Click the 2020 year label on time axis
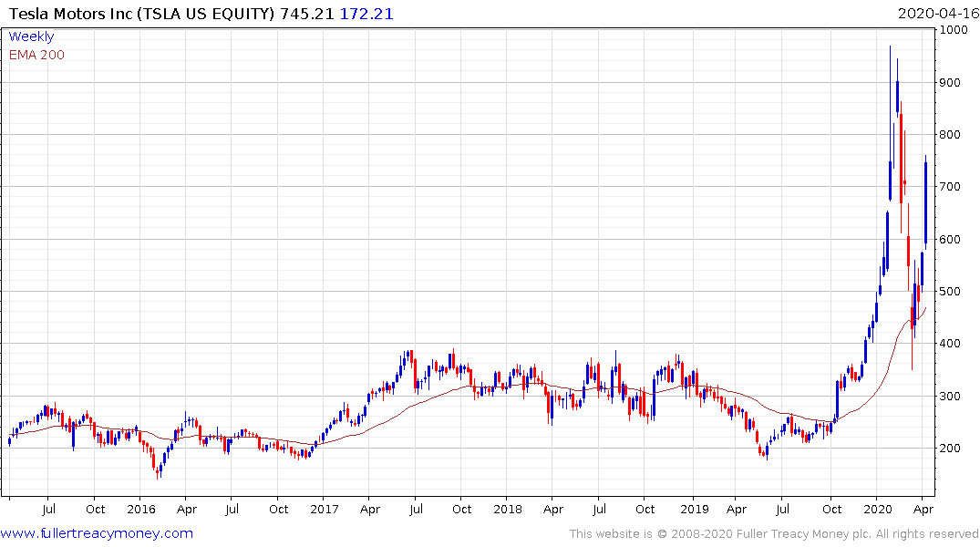Screen dimensions: 980x547 coord(878,509)
